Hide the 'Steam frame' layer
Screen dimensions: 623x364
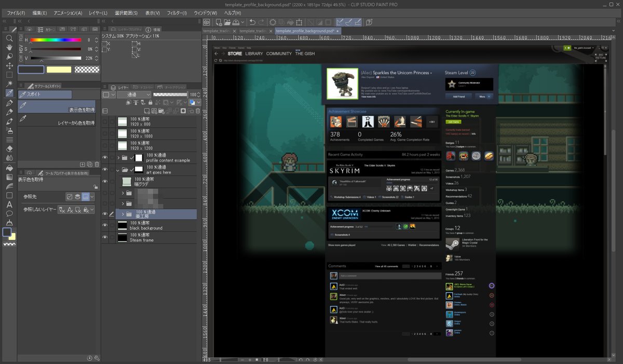pyautogui.click(x=105, y=237)
